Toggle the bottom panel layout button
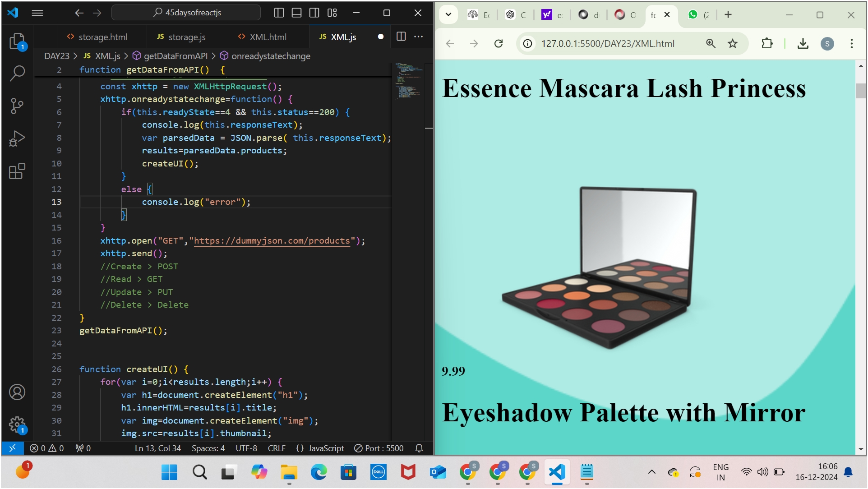The width and height of the screenshot is (868, 489). (x=296, y=13)
